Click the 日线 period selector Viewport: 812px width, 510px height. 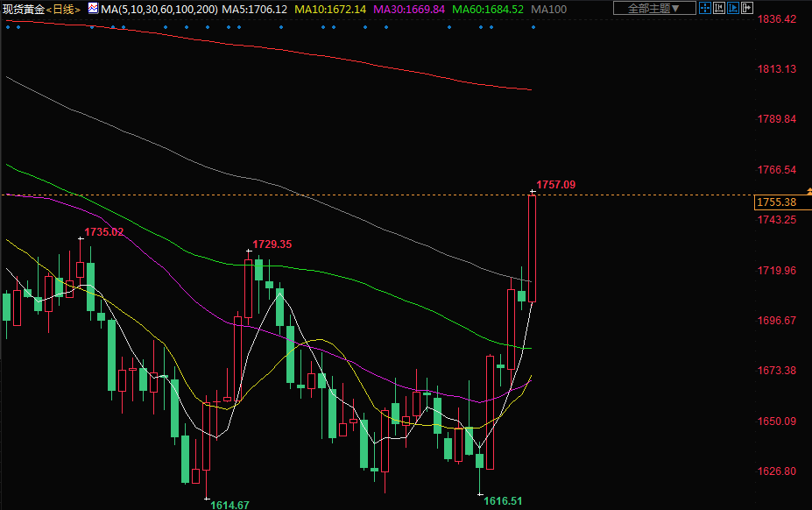coord(64,9)
